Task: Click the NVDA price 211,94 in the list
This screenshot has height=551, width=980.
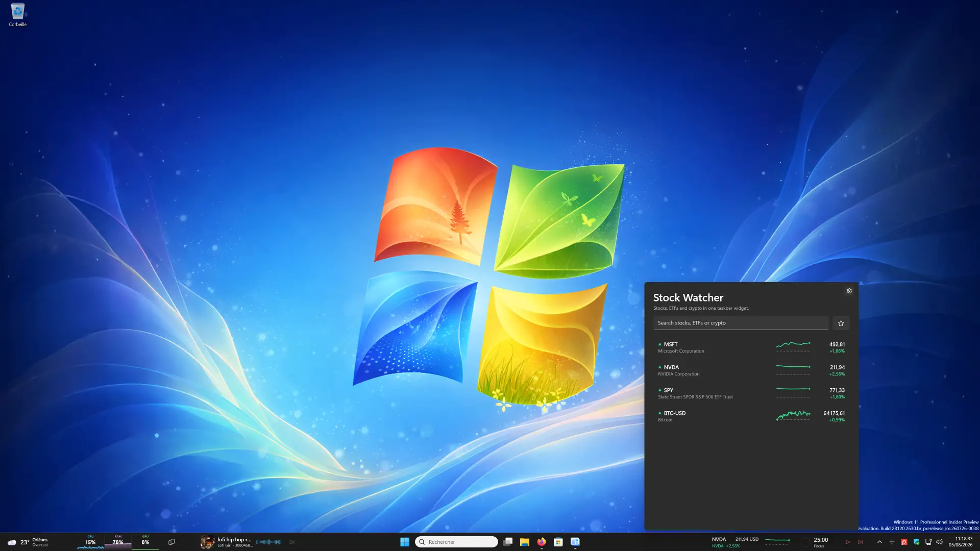Action: (837, 367)
